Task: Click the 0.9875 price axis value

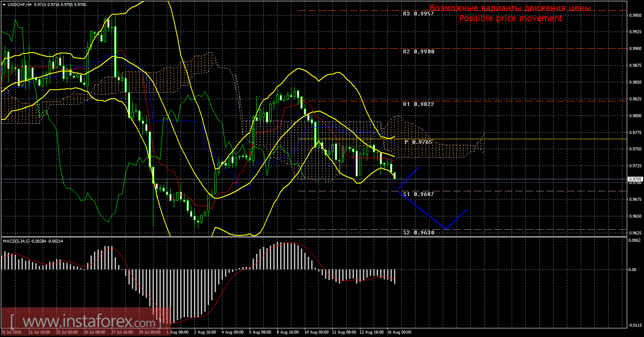Action: click(635, 66)
